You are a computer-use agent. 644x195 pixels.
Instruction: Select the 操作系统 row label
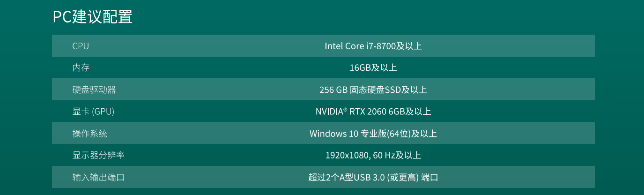[89, 134]
